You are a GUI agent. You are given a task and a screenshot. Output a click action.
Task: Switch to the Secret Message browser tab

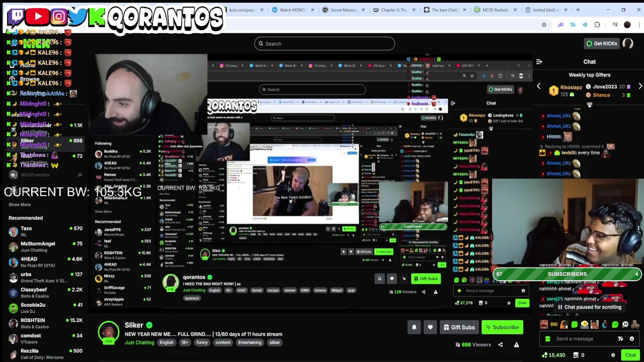(x=343, y=10)
